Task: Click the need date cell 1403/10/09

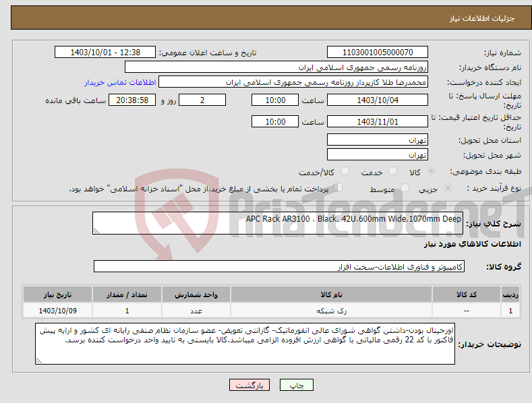Action: [58, 311]
